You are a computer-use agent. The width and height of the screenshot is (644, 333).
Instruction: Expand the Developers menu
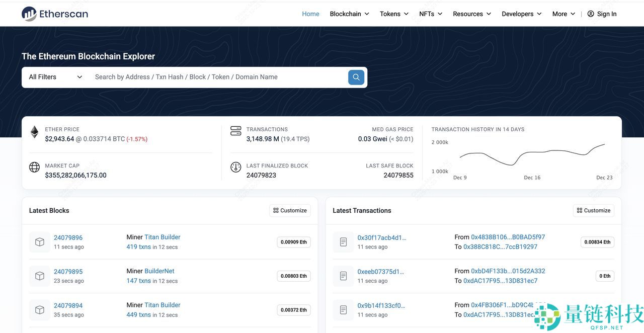(522, 14)
